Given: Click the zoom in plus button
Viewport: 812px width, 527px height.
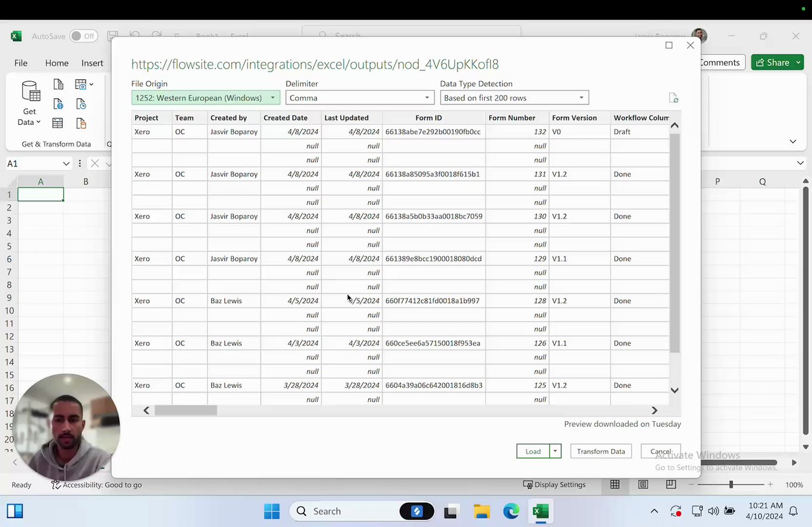Looking at the screenshot, I should coord(770,485).
